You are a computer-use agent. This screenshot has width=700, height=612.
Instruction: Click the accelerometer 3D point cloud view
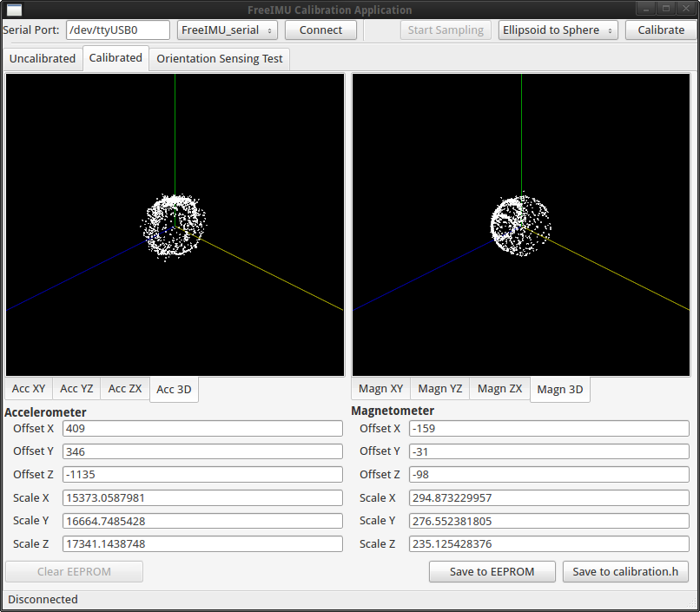[175, 225]
